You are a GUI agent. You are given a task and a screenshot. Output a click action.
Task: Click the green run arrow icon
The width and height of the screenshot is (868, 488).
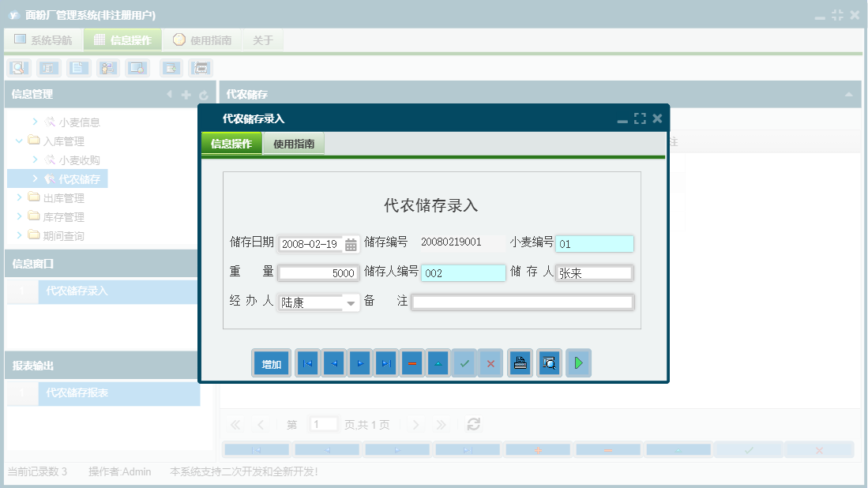click(578, 362)
